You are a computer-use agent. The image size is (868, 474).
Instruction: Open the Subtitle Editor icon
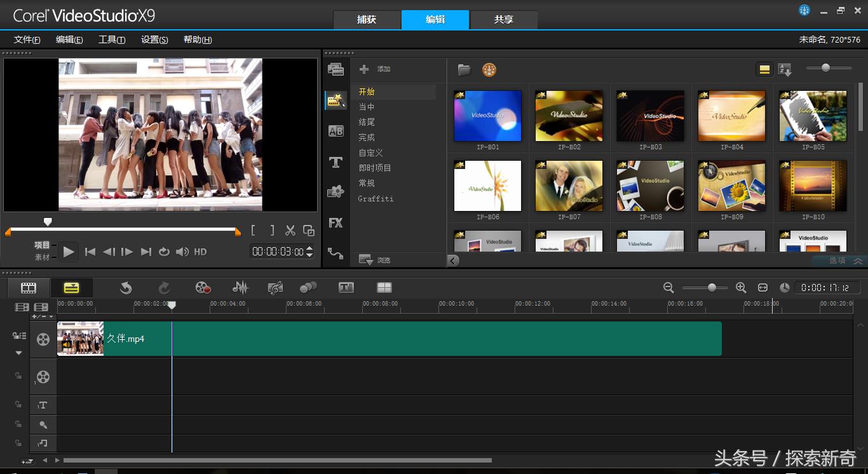[x=346, y=288]
